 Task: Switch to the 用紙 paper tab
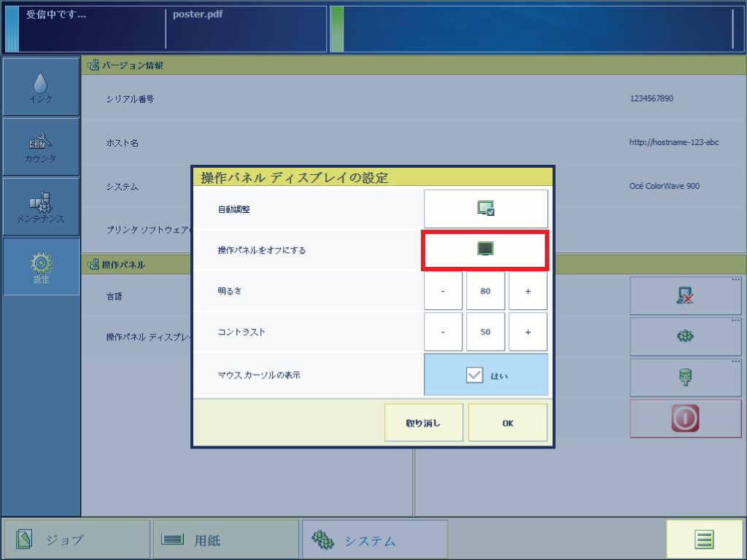coord(226,540)
